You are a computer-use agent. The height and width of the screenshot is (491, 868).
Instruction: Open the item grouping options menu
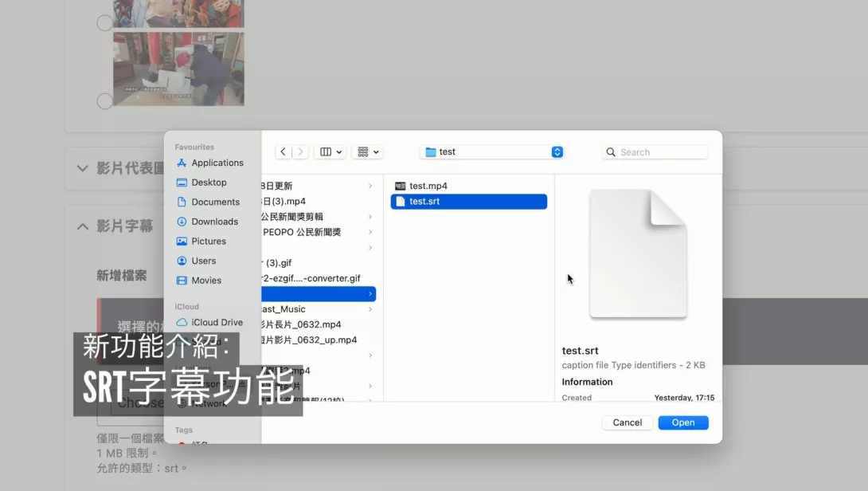pos(368,152)
